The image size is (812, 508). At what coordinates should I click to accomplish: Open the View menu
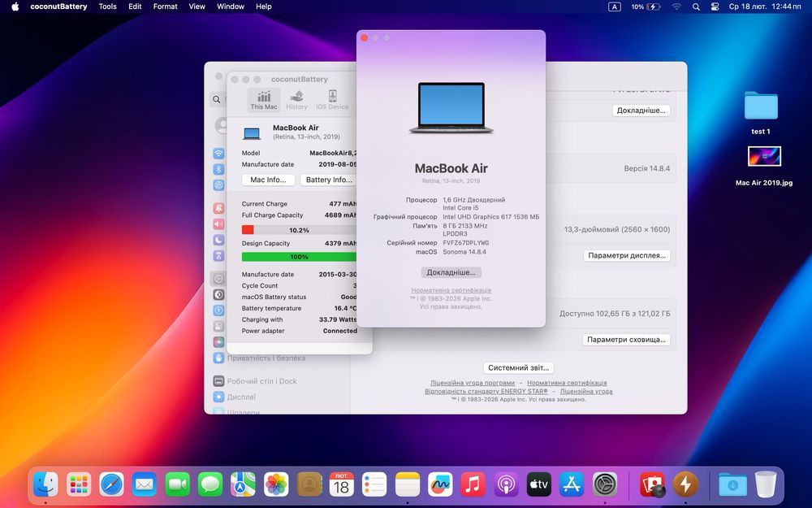click(197, 7)
